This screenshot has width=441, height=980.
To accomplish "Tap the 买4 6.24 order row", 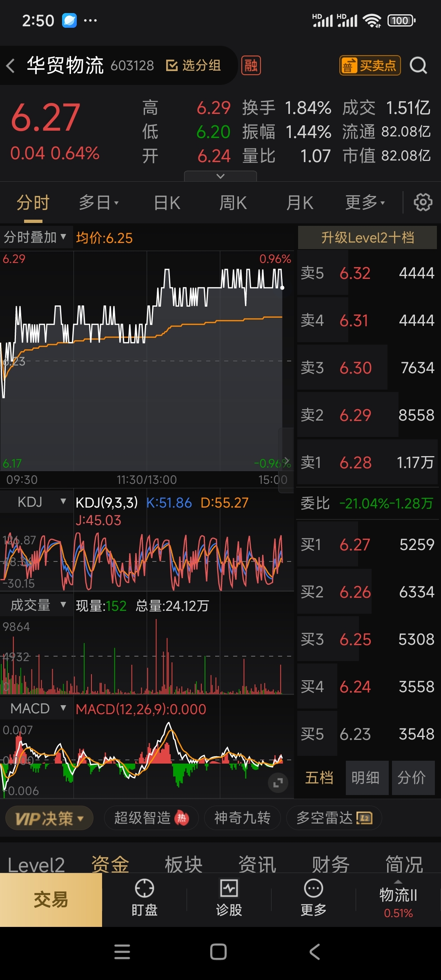I will point(367,686).
